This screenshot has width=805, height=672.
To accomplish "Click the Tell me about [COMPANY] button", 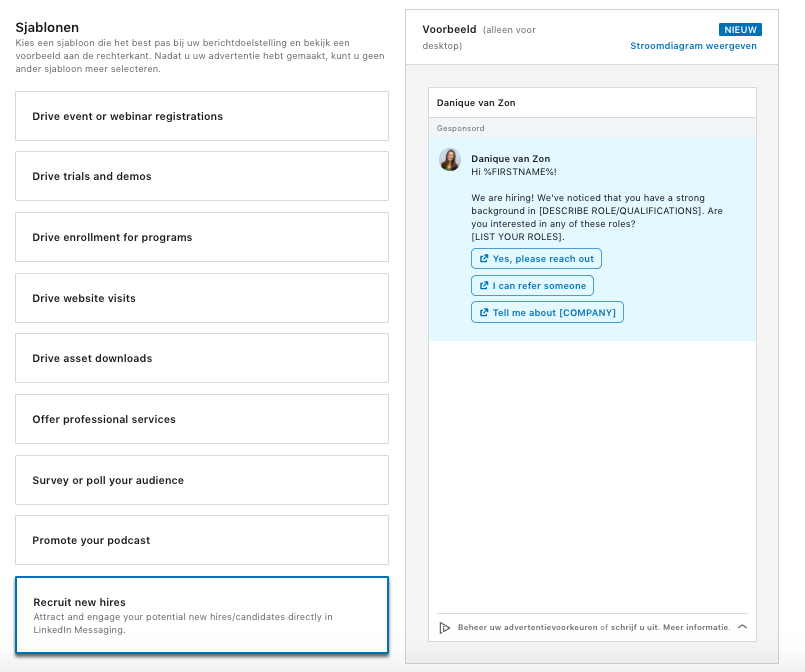I will 547,312.
